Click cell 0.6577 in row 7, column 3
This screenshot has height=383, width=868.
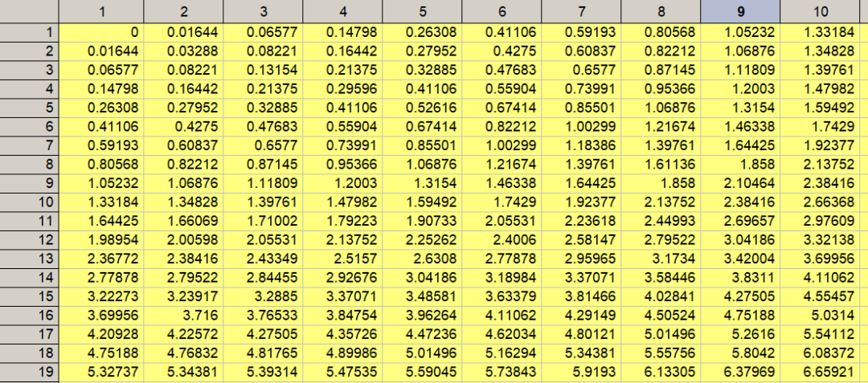coord(263,146)
